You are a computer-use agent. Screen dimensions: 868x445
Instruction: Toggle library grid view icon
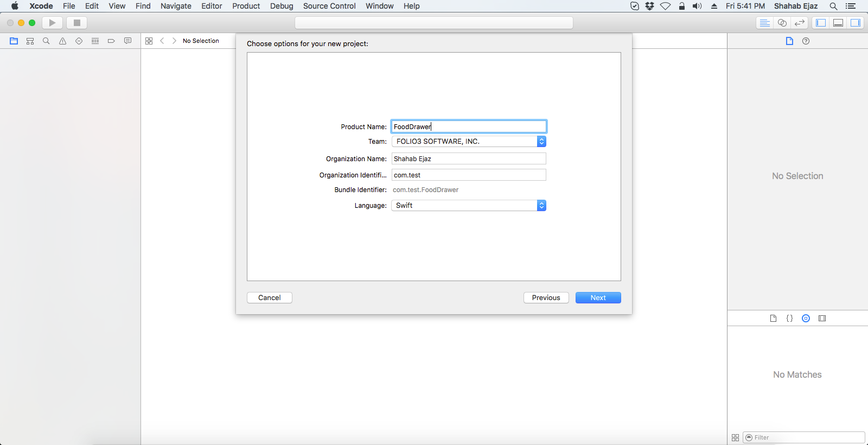pos(736,437)
